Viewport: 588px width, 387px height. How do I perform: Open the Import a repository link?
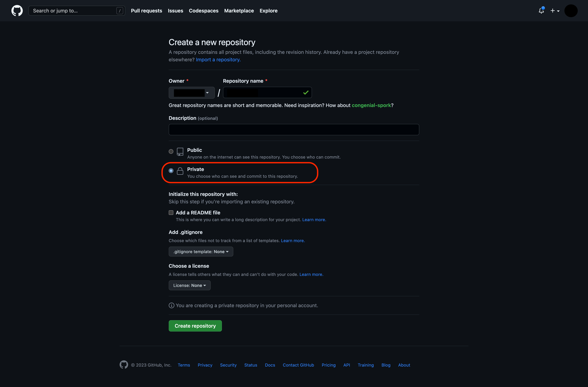click(218, 60)
